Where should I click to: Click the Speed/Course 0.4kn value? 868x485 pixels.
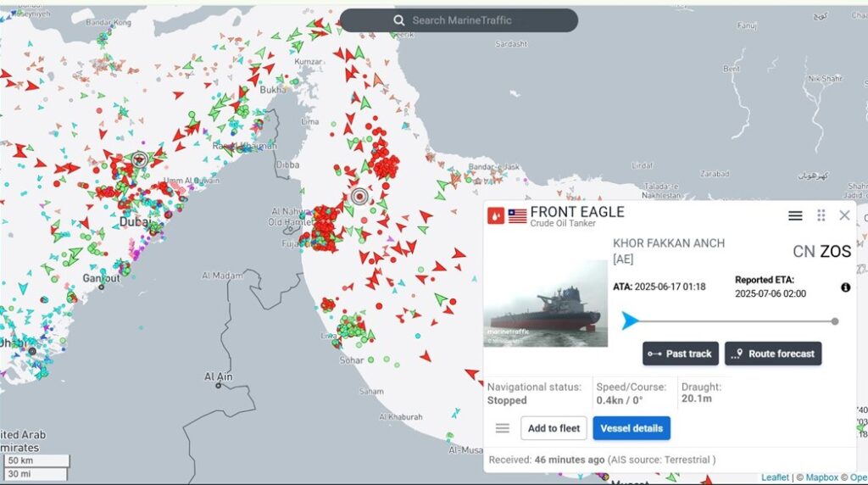(620, 400)
